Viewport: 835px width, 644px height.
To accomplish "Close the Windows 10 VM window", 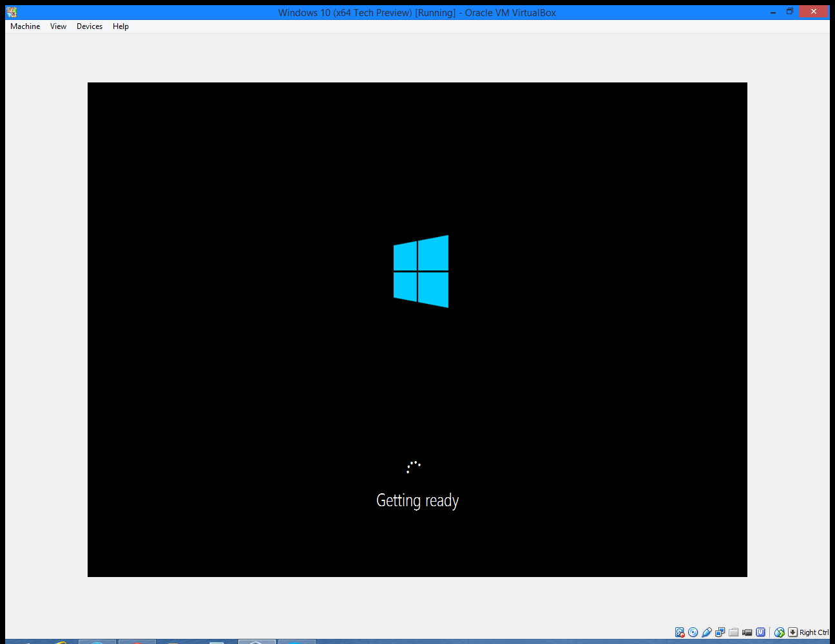I will (x=814, y=12).
